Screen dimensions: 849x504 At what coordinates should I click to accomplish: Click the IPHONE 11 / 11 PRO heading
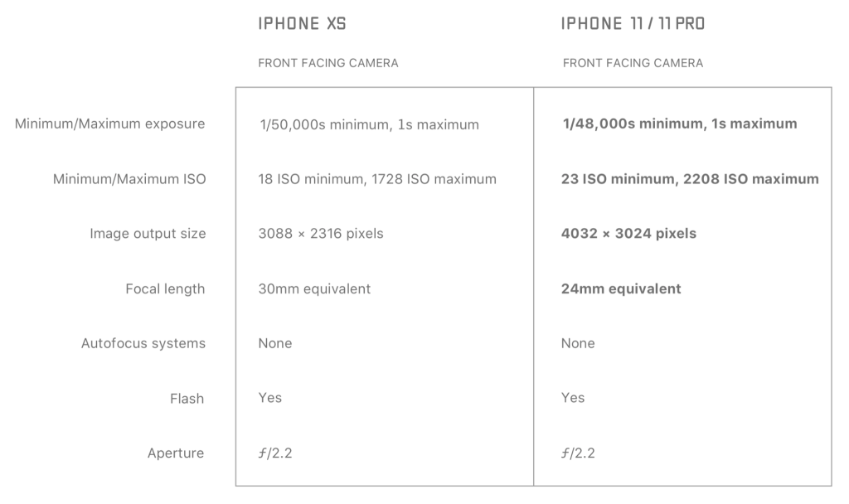(633, 25)
